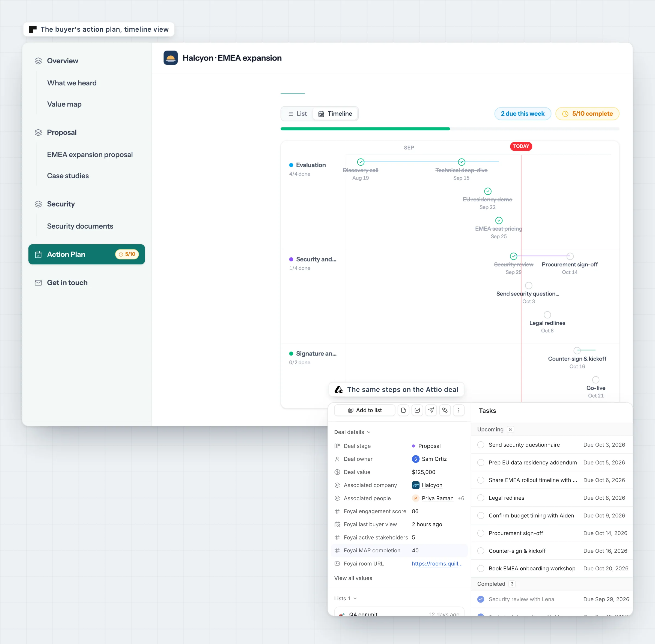Image resolution: width=655 pixels, height=644 pixels.
Task: Click the Deal value dollar icon
Action: click(x=337, y=472)
